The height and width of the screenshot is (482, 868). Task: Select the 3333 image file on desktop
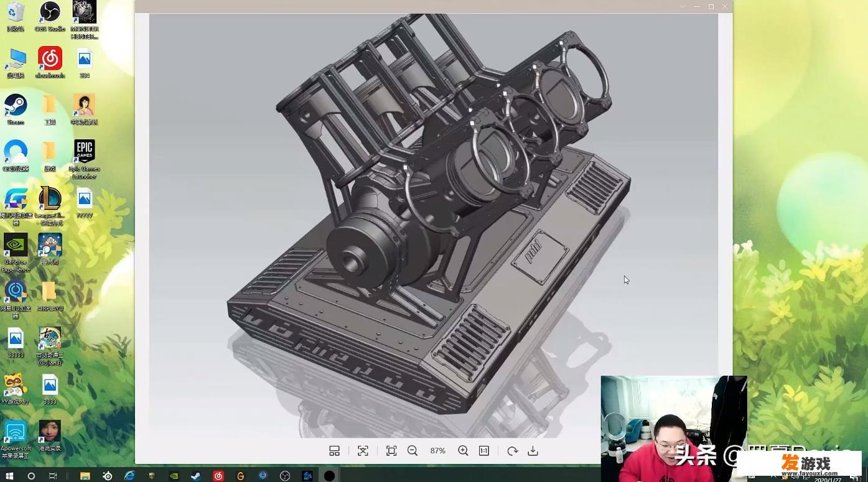coord(50,390)
